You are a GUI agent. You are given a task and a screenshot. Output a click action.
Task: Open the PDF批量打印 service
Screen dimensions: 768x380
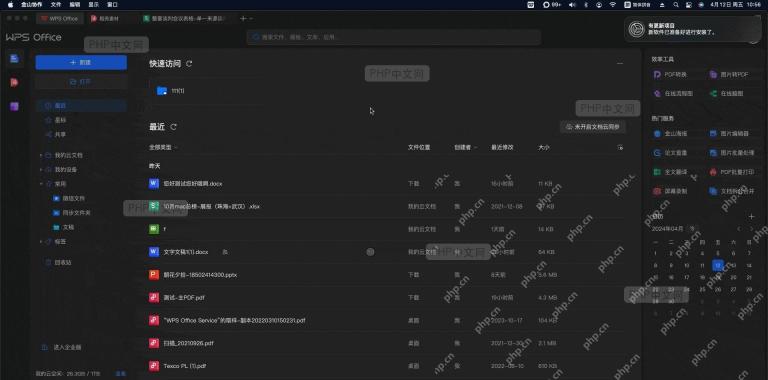(732, 172)
